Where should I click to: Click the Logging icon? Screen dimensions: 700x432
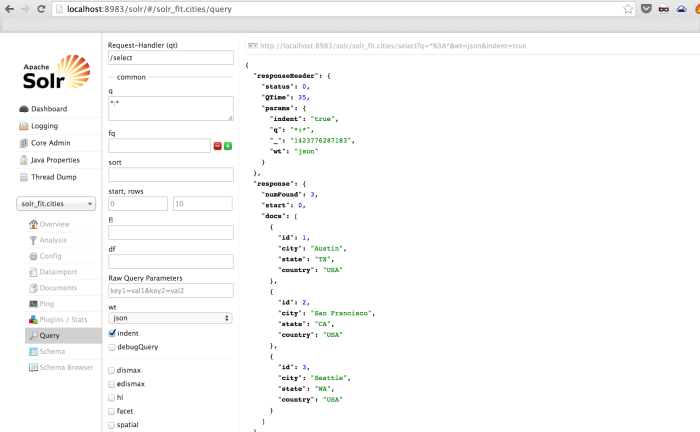24,126
